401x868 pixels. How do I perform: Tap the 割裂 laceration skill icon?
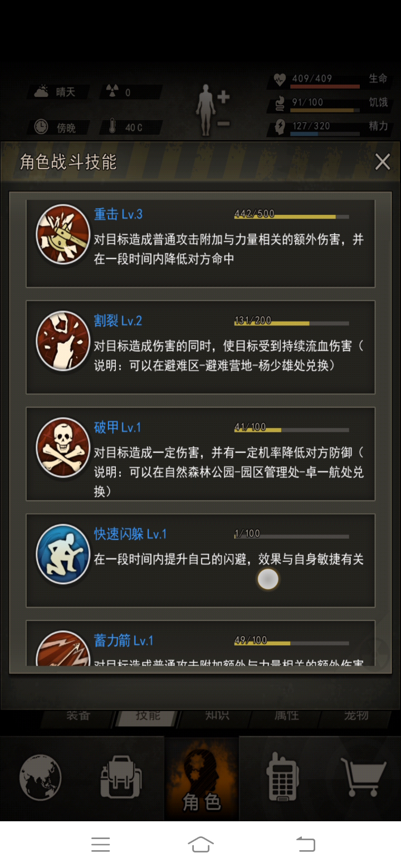(x=63, y=341)
